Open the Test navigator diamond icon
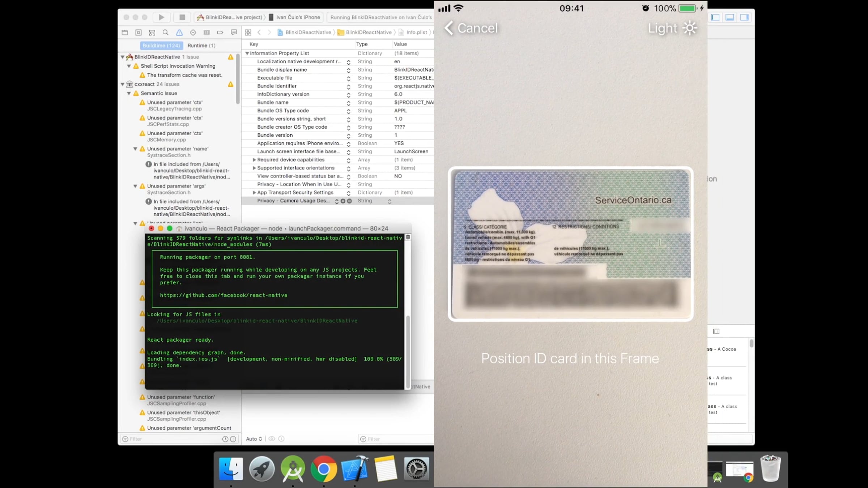This screenshot has height=488, width=868. [193, 33]
